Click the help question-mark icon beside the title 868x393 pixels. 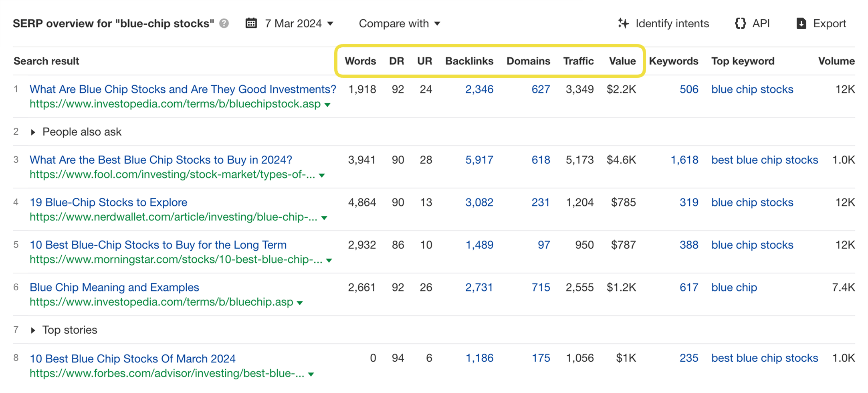tap(224, 23)
